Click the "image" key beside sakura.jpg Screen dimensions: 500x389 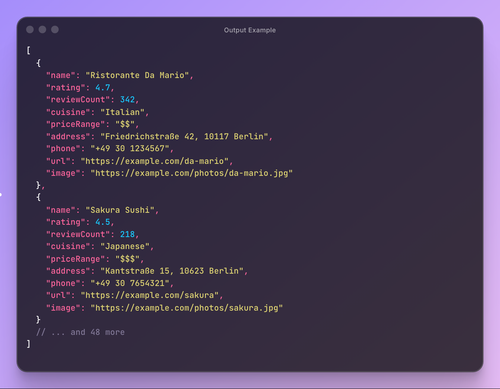coord(63,308)
